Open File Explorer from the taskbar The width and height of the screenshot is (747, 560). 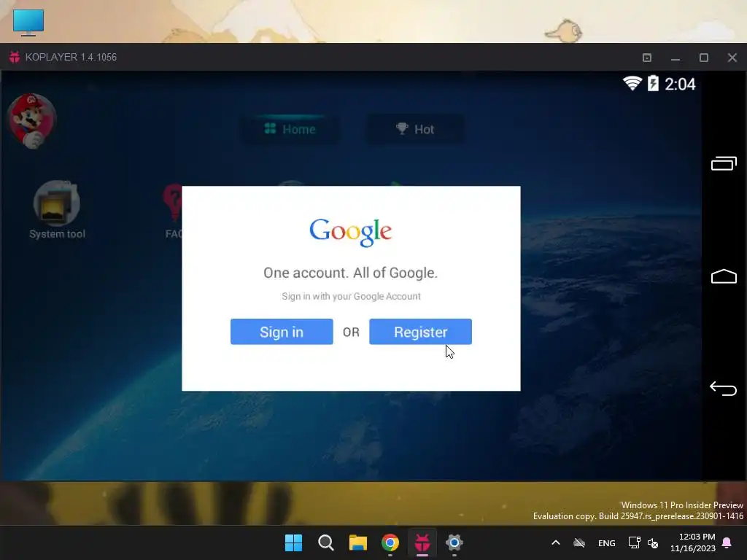tap(357, 542)
